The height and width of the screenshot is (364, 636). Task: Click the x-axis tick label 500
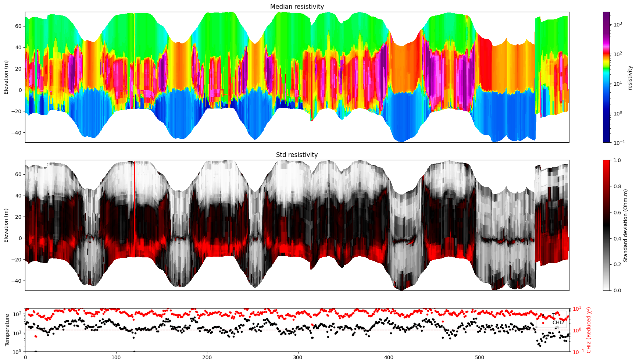479,357
